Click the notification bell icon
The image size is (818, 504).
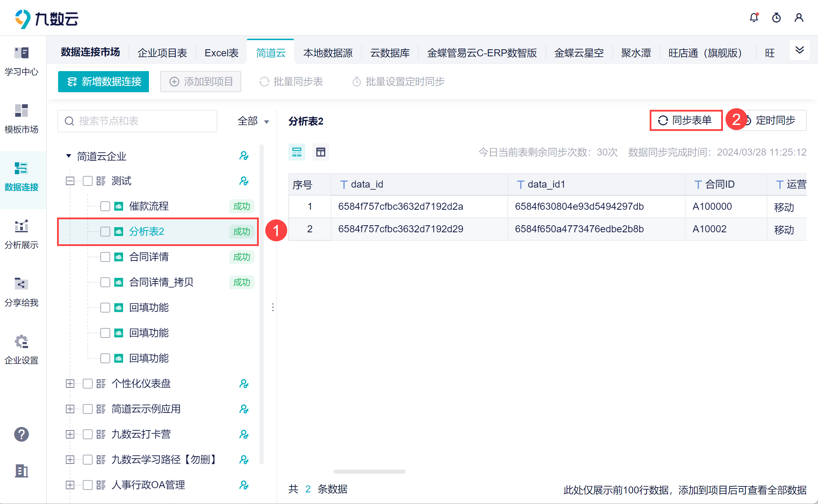(x=754, y=18)
